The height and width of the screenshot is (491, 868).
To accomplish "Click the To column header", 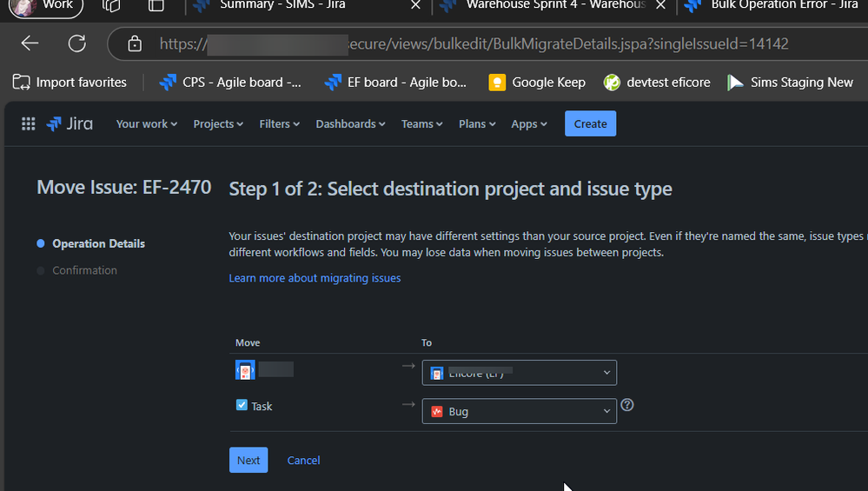I will pyautogui.click(x=427, y=342).
